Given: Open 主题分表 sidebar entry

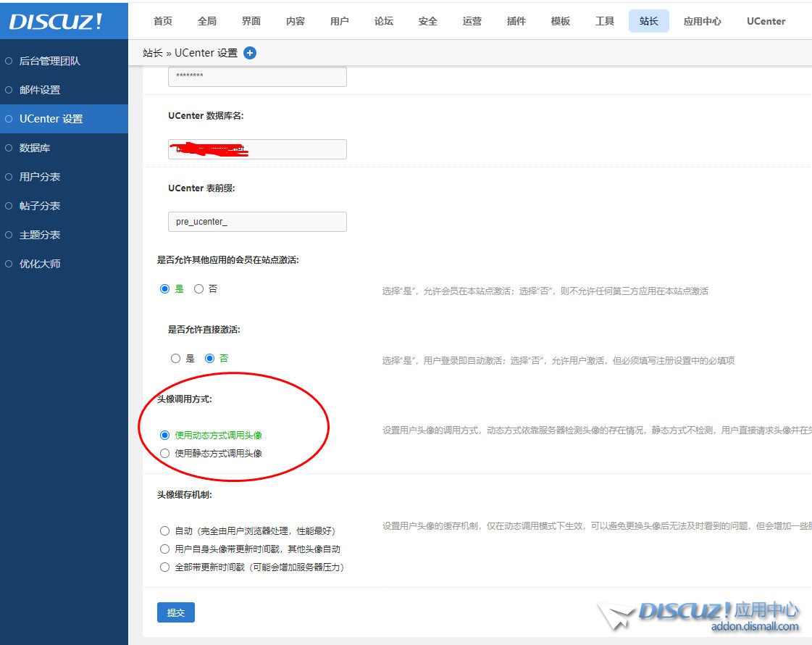Looking at the screenshot, I should [x=40, y=235].
